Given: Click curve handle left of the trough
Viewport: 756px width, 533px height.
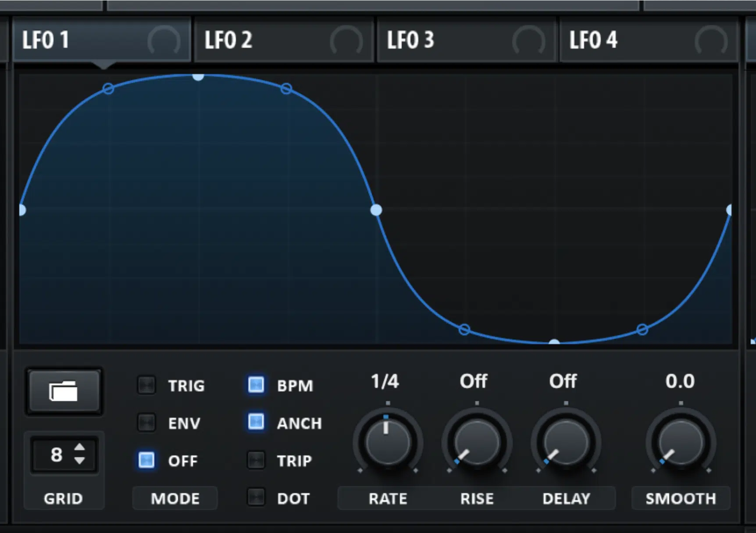Looking at the screenshot, I should tap(464, 329).
